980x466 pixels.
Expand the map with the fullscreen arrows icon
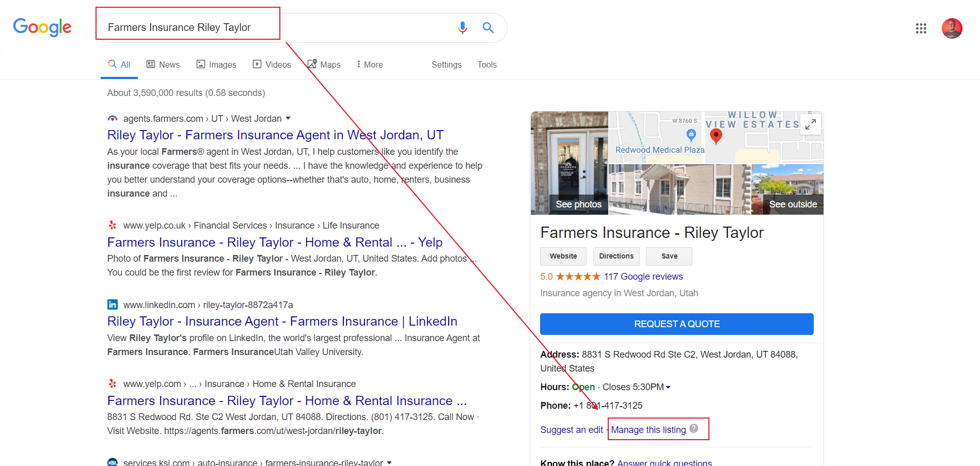point(811,124)
